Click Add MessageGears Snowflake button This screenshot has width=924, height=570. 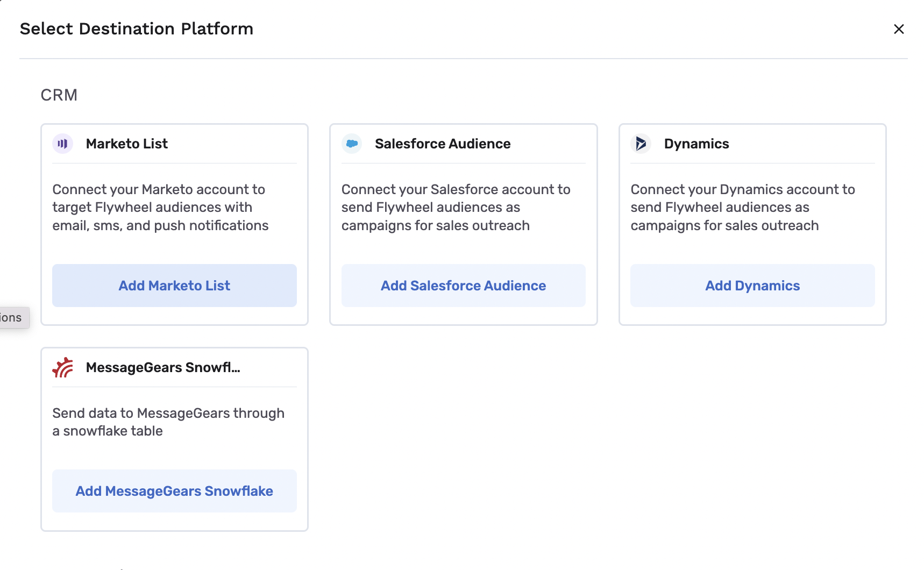[174, 491]
